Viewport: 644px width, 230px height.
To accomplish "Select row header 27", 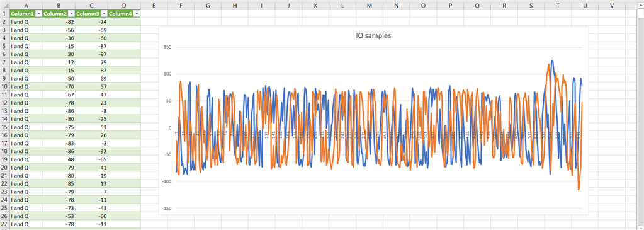I will pyautogui.click(x=4, y=224).
